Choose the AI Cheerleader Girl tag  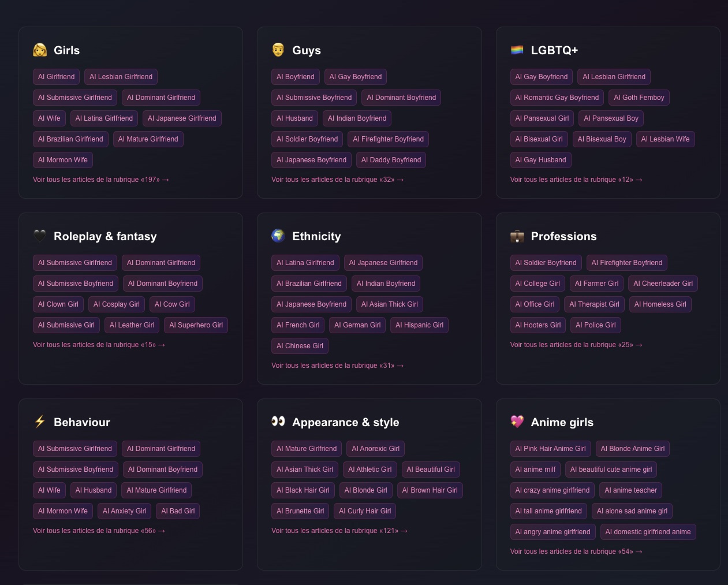[663, 284]
